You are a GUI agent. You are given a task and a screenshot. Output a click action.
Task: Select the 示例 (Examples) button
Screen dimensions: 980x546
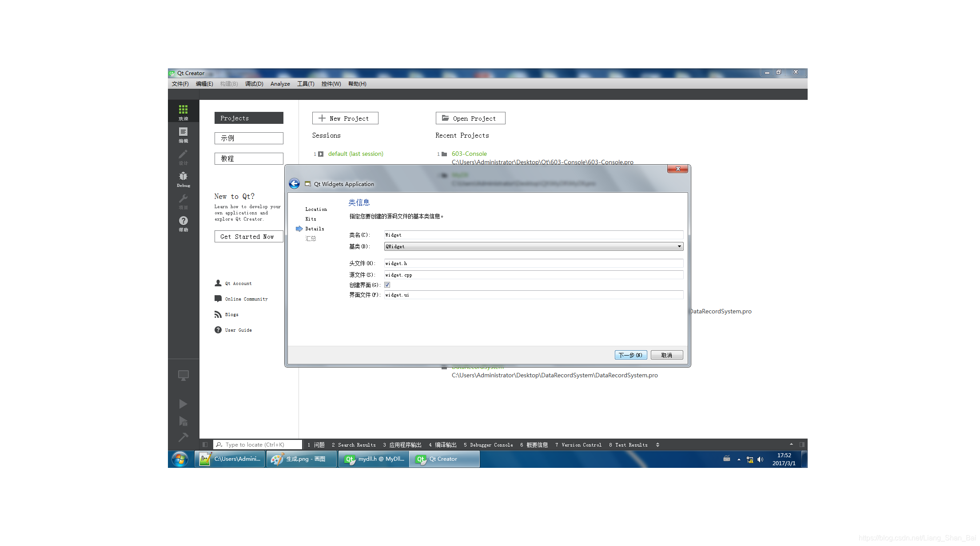pos(249,138)
